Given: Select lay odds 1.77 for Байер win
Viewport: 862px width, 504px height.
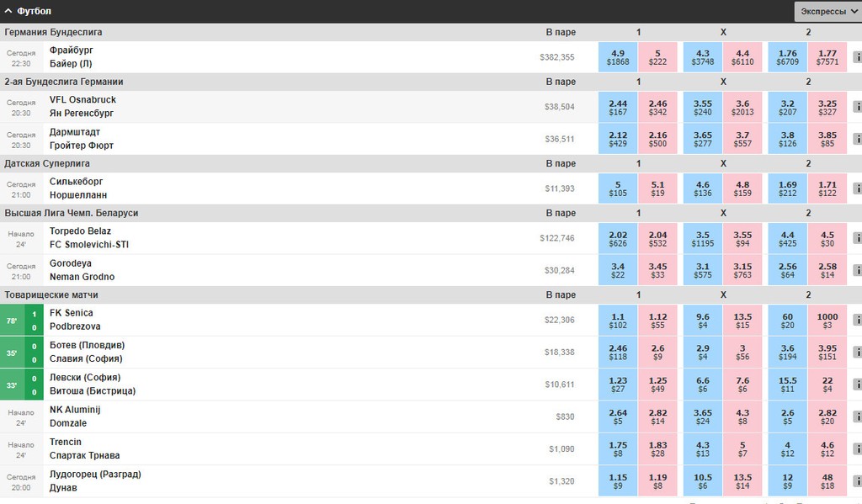Looking at the screenshot, I should pyautogui.click(x=827, y=57).
